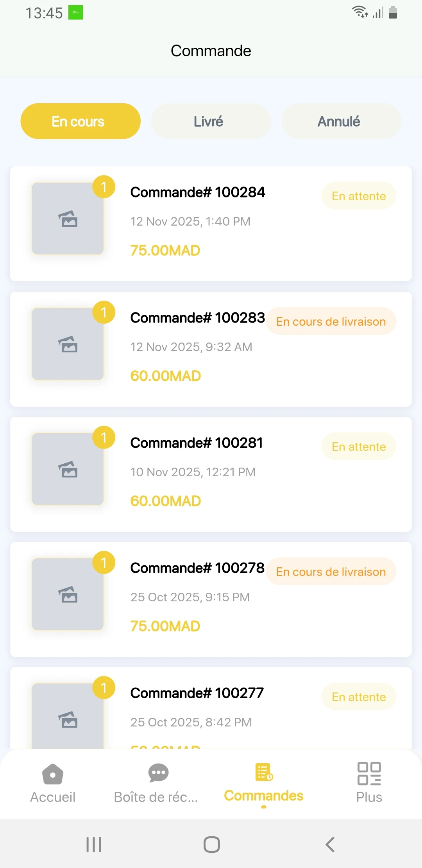Tap the Accueil home icon
422x868 pixels.
(53, 774)
